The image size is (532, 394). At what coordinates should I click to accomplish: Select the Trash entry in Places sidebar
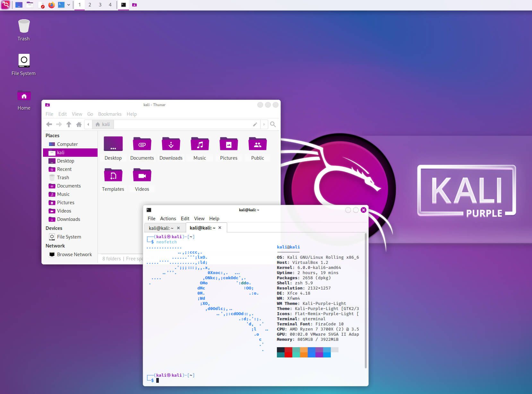[64, 177]
